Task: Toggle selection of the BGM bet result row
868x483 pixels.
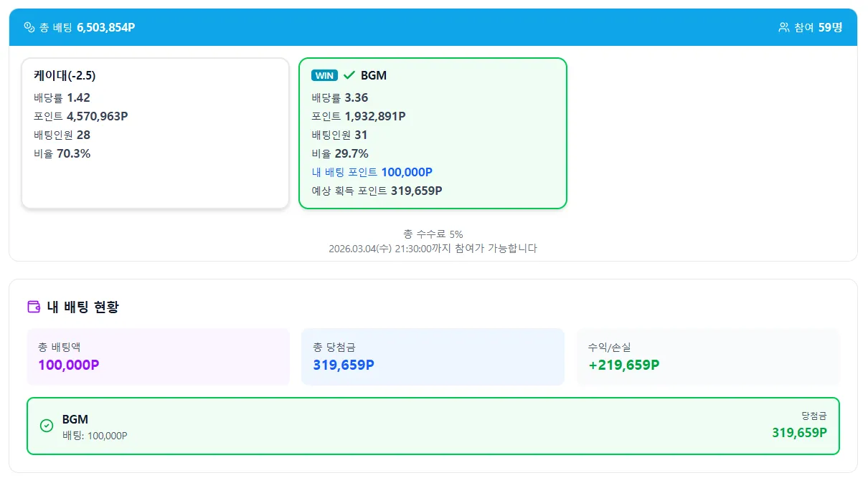Action: coord(433,426)
